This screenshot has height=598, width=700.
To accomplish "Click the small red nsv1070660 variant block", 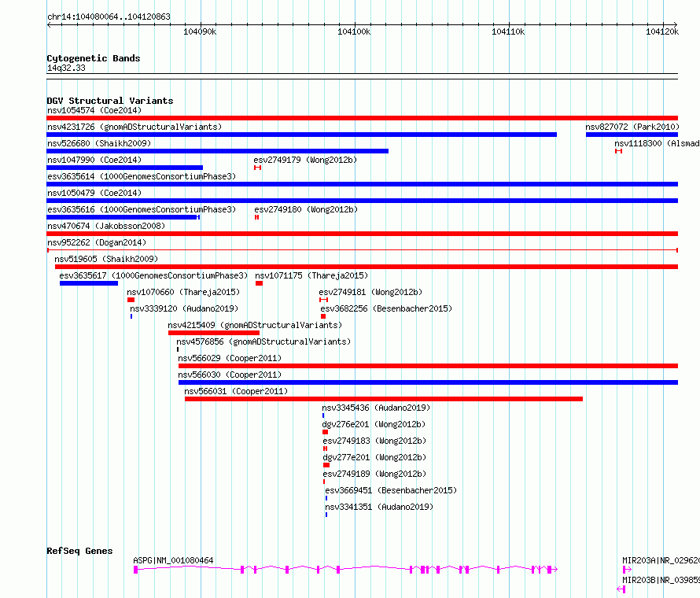I will coord(131,300).
